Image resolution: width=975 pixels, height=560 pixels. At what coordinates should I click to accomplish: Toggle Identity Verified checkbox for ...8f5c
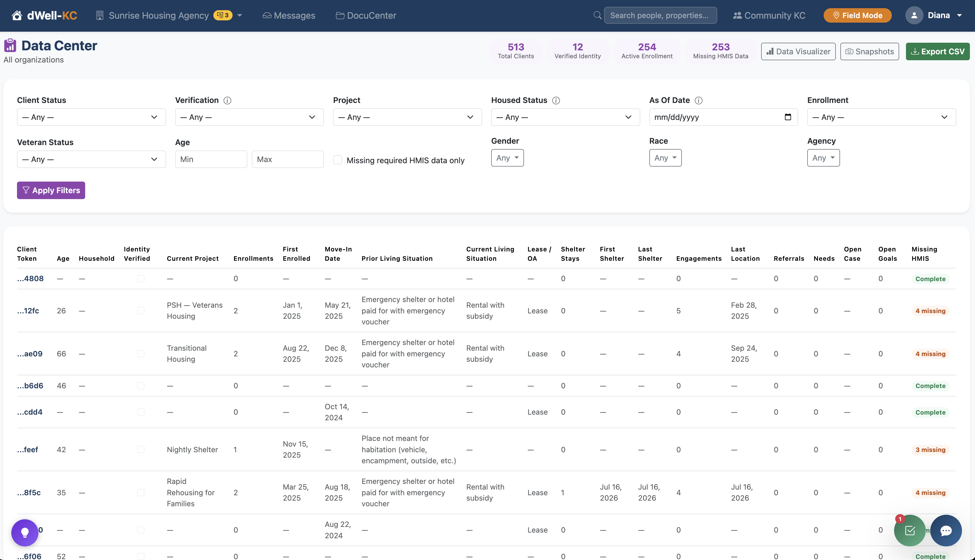coord(141,492)
